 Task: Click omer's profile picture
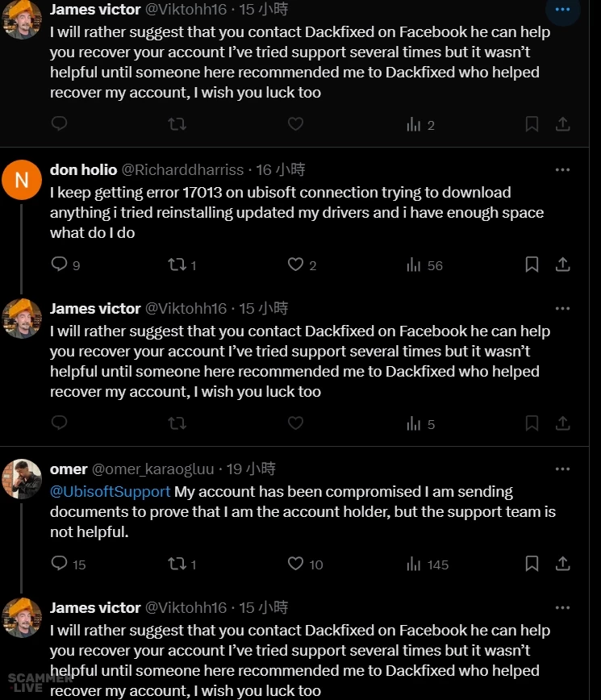pos(22,479)
